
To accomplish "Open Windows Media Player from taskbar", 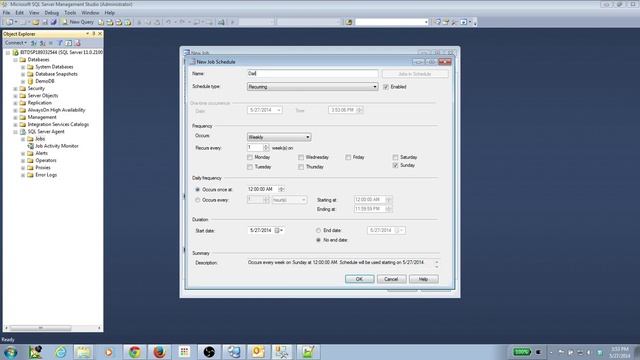I will point(109,352).
